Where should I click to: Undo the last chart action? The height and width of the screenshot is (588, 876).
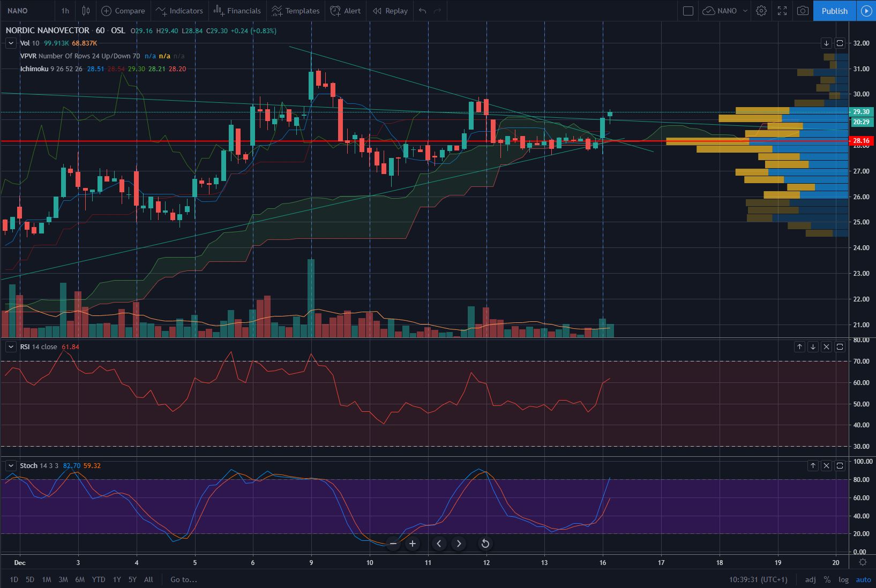(423, 11)
